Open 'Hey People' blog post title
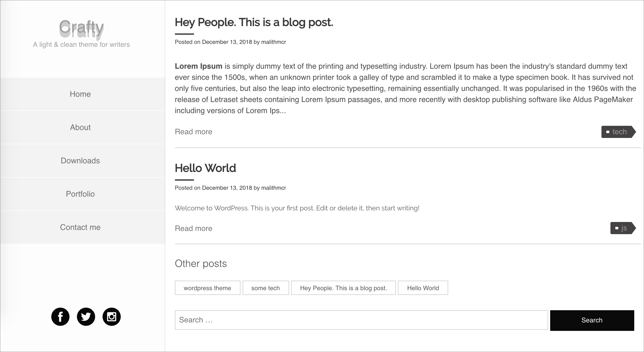Screen dimensions: 644x352 tap(254, 22)
